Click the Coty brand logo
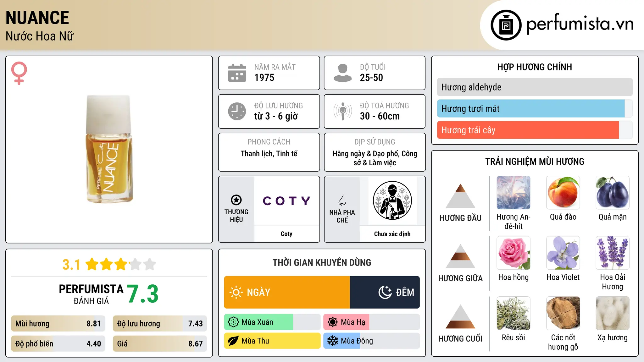This screenshot has height=362, width=644. 286,200
